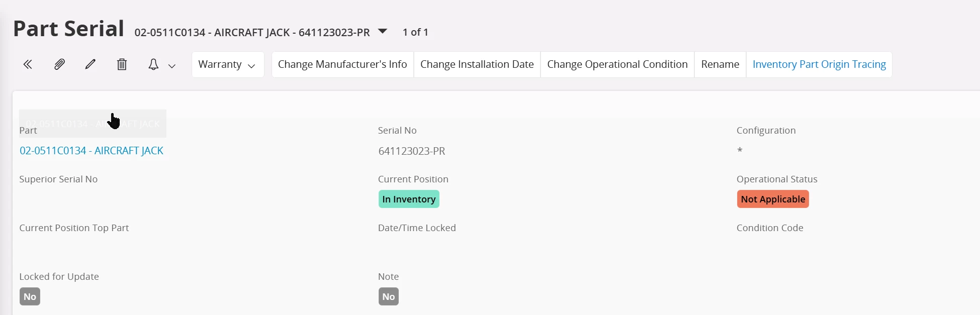Click the Serial No value 641123023-PR
This screenshot has height=315, width=980.
pos(412,151)
